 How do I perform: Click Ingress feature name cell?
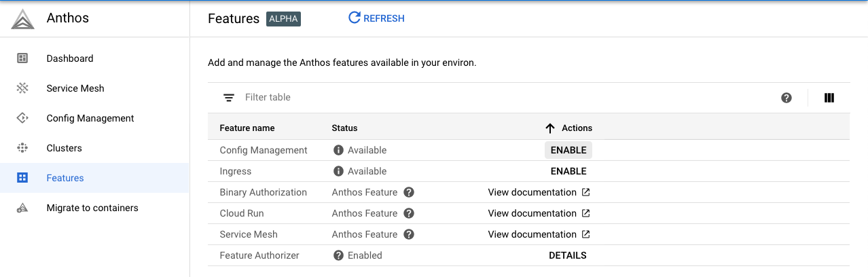click(x=236, y=171)
